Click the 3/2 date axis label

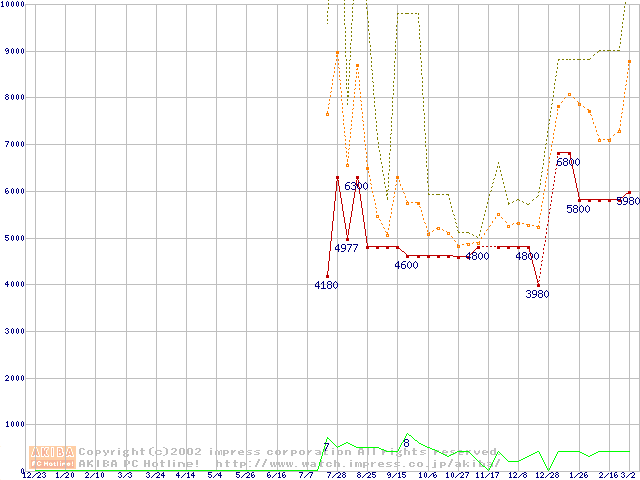629,475
